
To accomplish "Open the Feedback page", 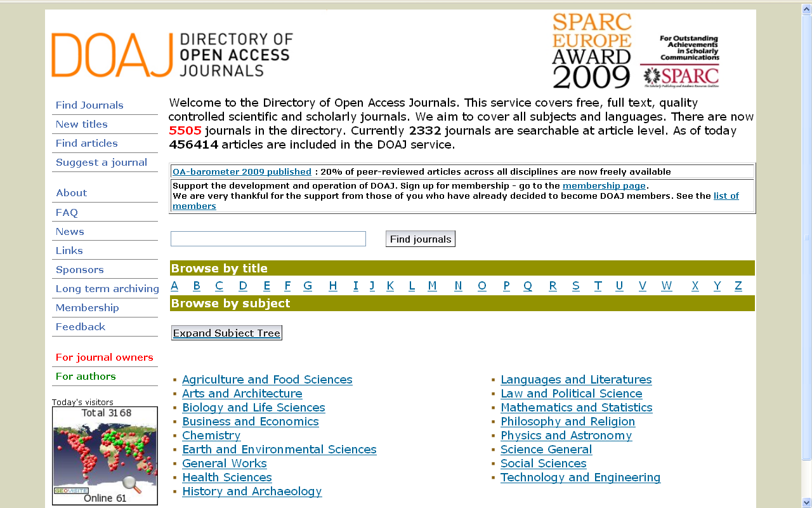I will [81, 327].
